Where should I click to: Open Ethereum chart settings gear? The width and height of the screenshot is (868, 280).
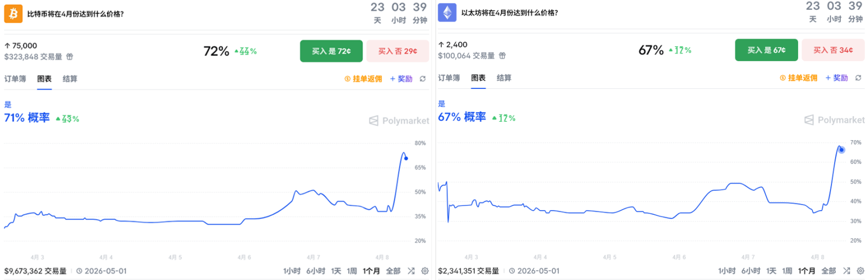pyautogui.click(x=860, y=271)
